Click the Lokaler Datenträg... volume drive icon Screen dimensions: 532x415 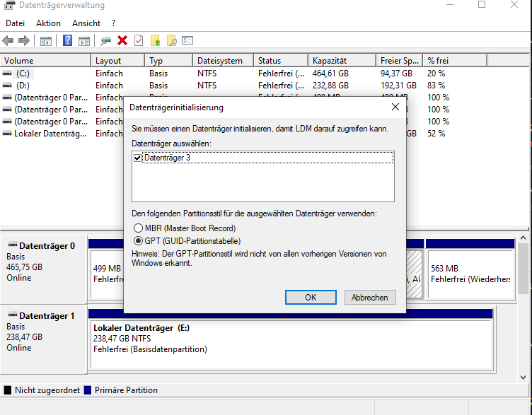7,134
